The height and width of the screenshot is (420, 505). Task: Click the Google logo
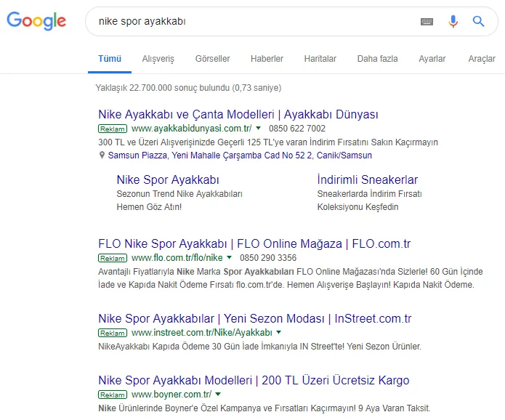(x=36, y=21)
